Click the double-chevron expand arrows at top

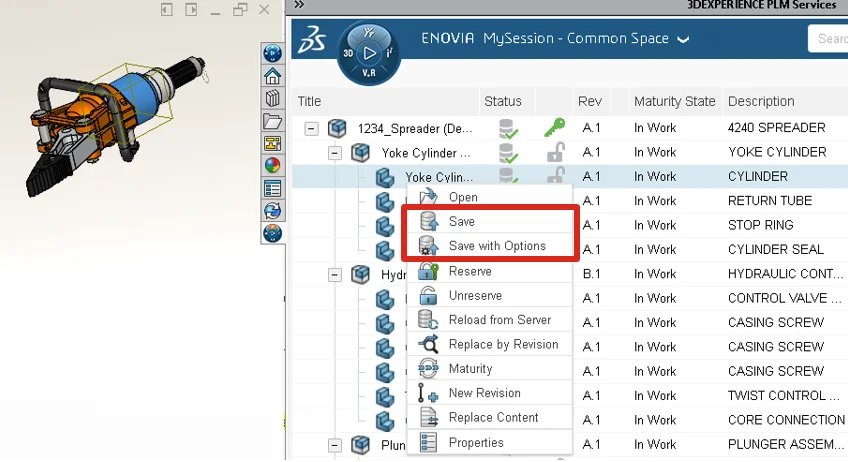click(x=299, y=5)
